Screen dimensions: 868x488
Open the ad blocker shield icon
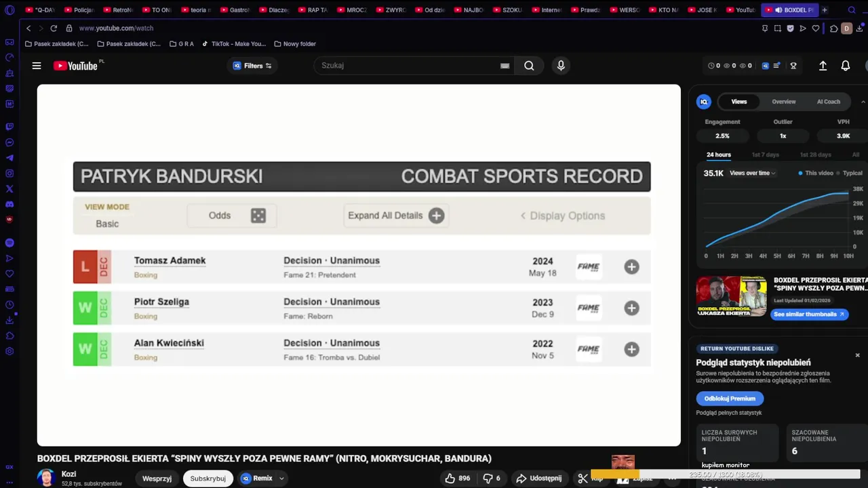(x=790, y=28)
